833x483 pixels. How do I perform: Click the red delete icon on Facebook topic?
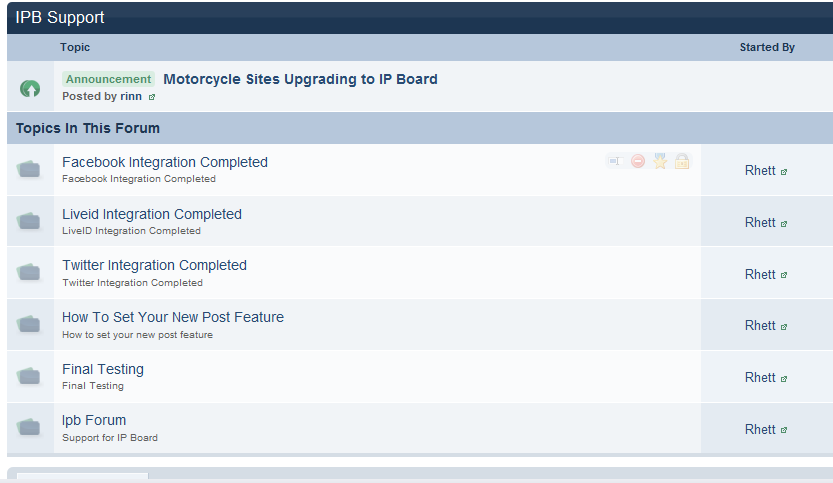(637, 161)
